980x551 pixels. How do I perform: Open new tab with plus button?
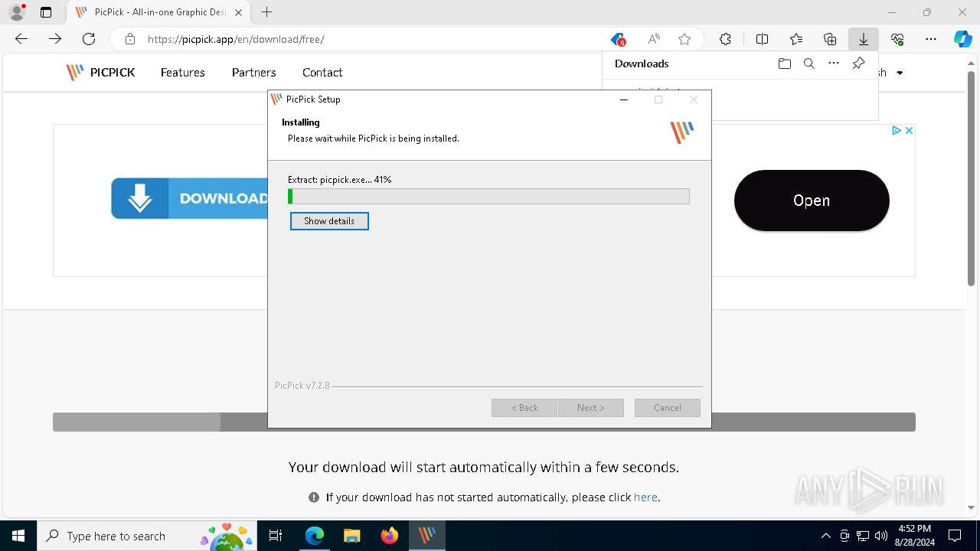coord(266,12)
